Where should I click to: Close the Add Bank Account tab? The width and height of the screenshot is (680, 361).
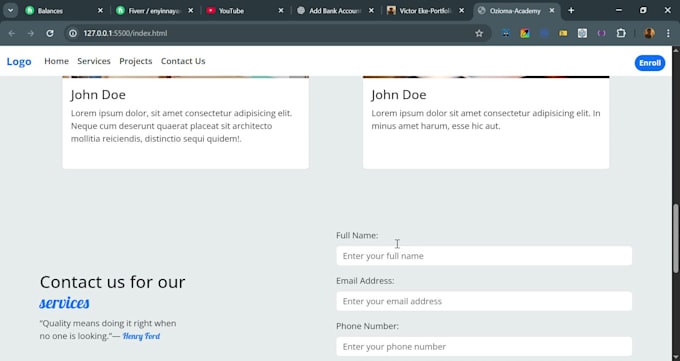371,10
